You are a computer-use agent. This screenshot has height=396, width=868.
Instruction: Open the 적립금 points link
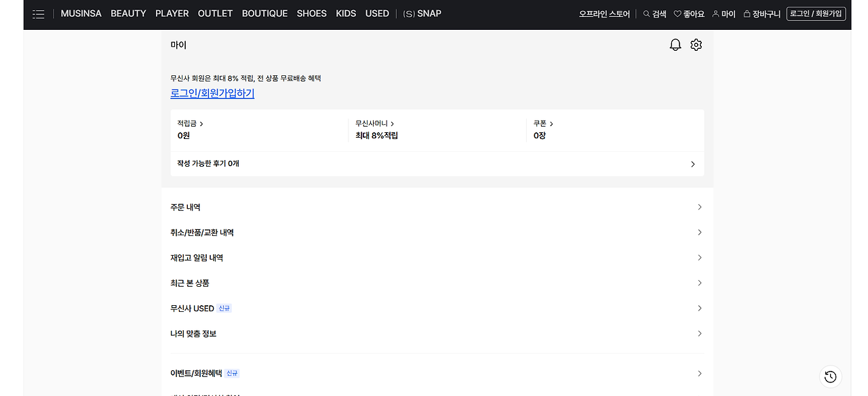point(191,124)
